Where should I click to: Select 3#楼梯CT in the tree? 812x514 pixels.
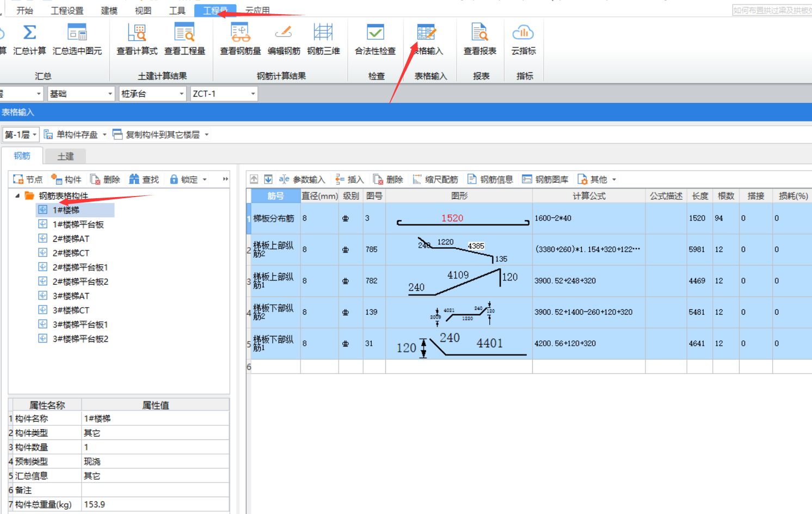[71, 310]
